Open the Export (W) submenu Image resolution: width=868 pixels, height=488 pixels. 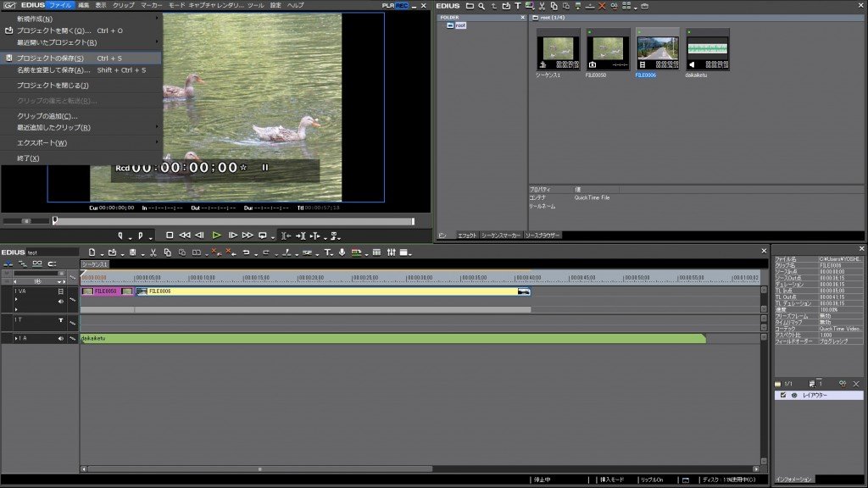(81, 142)
